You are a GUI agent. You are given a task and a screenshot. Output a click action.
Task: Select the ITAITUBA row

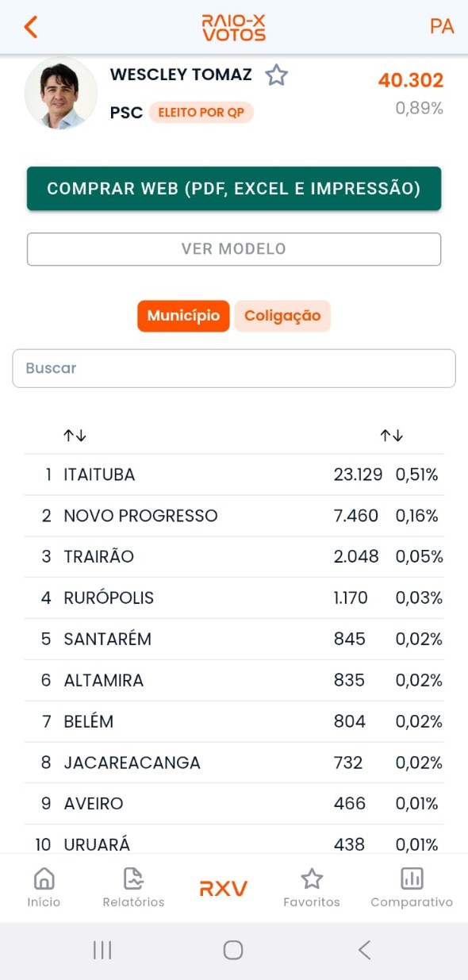234,475
